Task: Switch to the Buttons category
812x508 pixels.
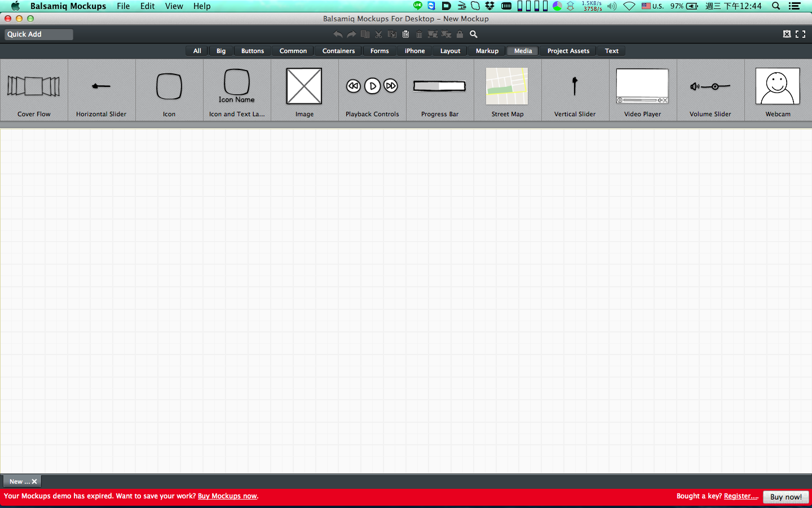Action: pos(253,51)
